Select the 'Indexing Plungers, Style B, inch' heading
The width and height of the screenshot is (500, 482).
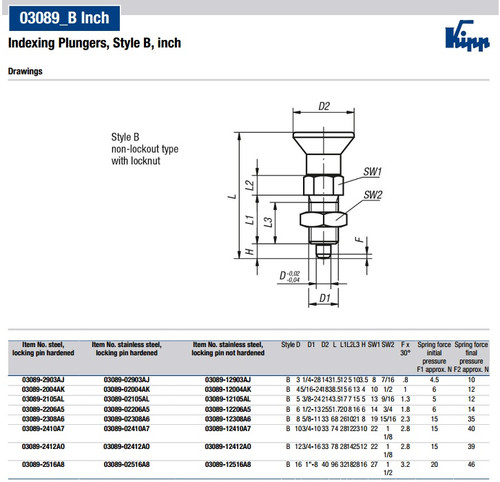tap(95, 43)
